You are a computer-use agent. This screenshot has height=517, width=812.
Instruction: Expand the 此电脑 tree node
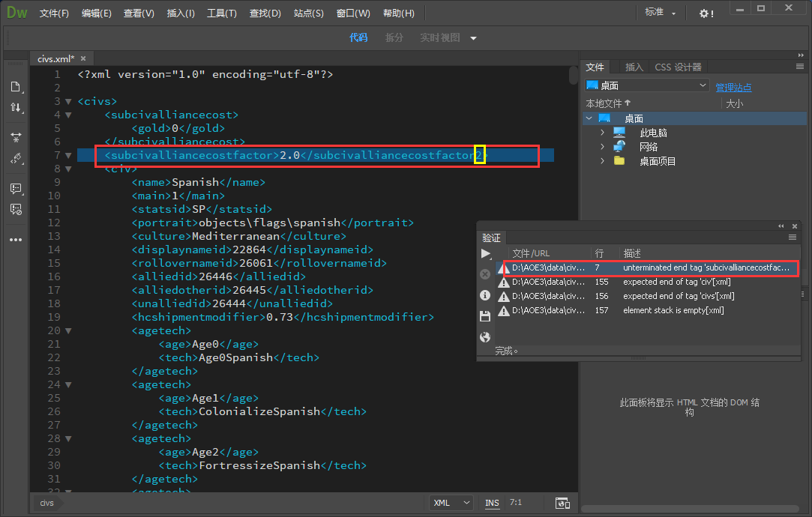pyautogui.click(x=602, y=133)
